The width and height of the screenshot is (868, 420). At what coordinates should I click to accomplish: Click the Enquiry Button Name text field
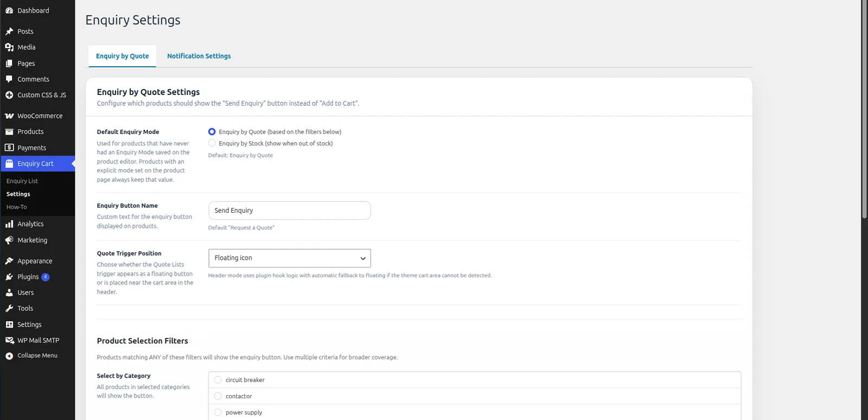[x=290, y=211]
